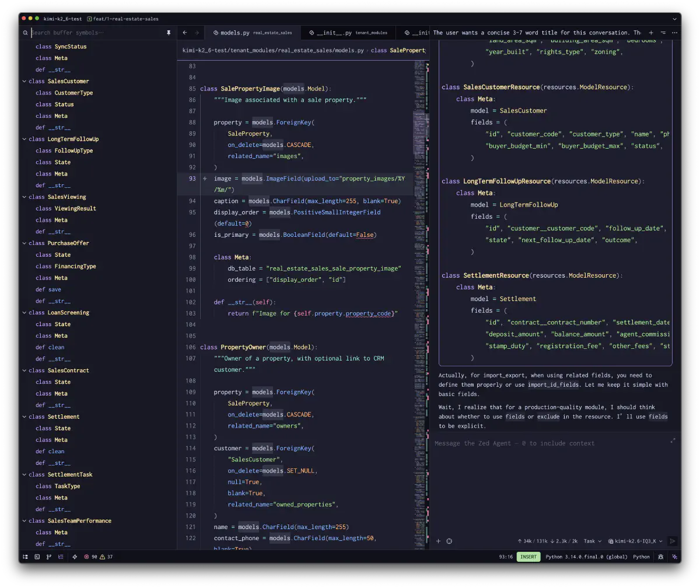The width and height of the screenshot is (700, 588).
Task: Click class SettlementResource in agent code block
Action: click(496, 275)
